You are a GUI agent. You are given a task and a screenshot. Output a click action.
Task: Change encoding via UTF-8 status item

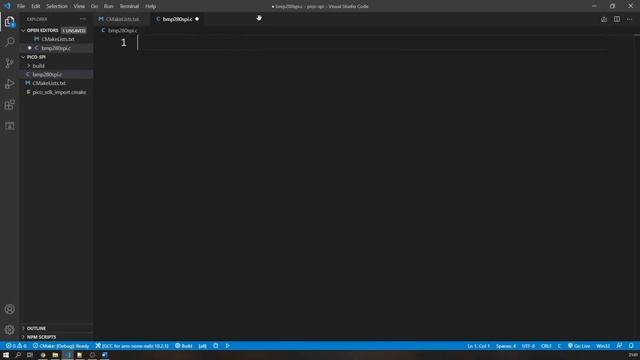[x=528, y=346]
